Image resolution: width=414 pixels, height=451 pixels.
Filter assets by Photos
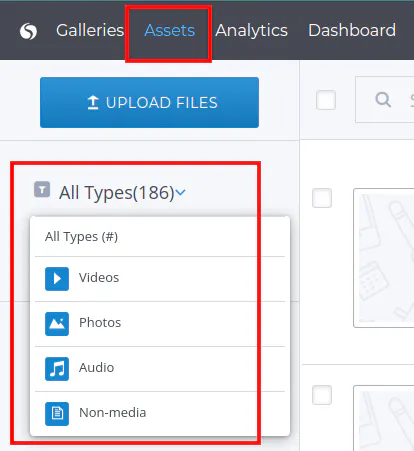160,323
